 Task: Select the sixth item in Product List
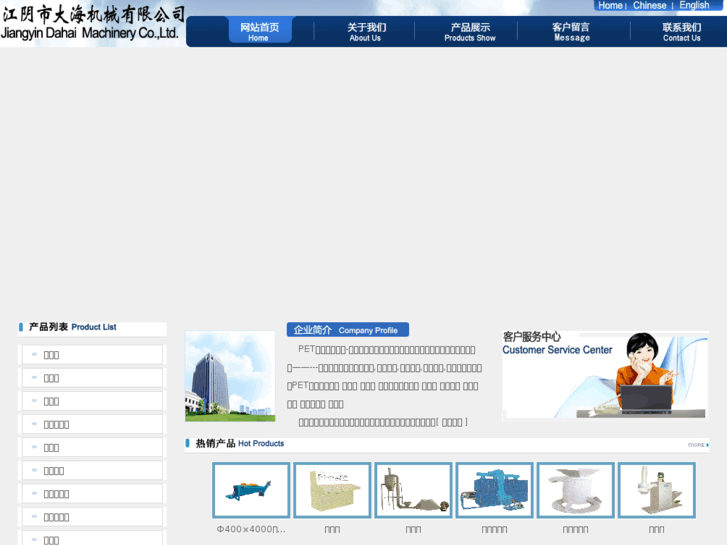[x=92, y=471]
